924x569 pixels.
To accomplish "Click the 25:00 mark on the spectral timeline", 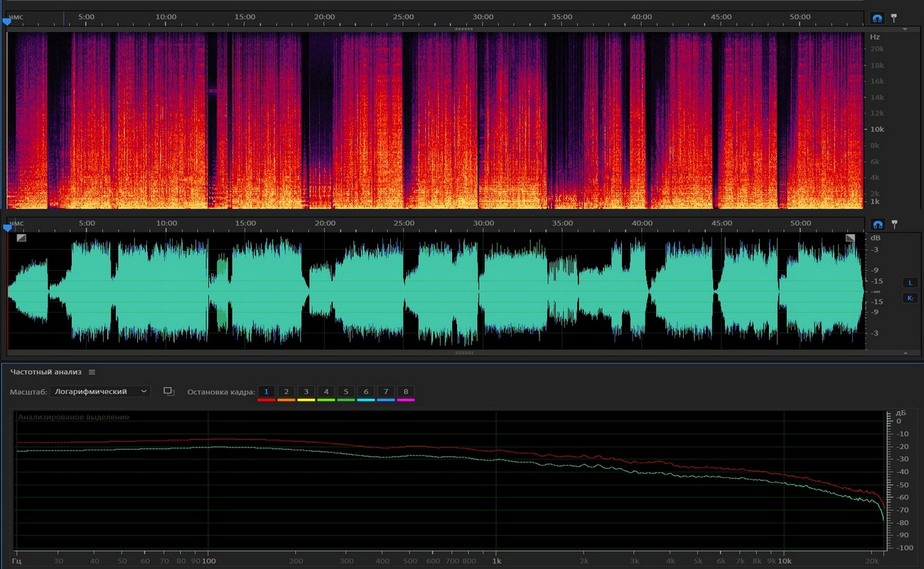I will coord(404,16).
